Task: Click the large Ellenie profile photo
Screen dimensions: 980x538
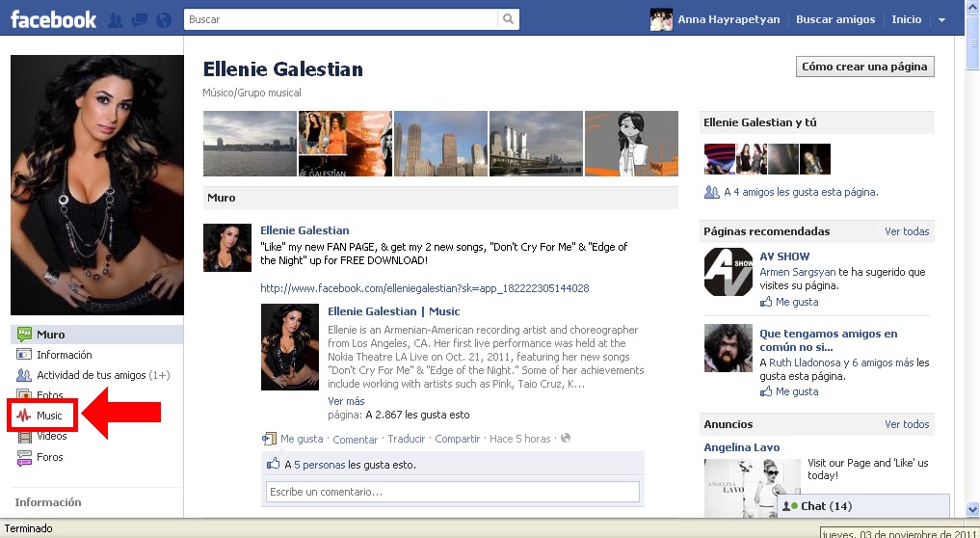Action: [x=97, y=185]
